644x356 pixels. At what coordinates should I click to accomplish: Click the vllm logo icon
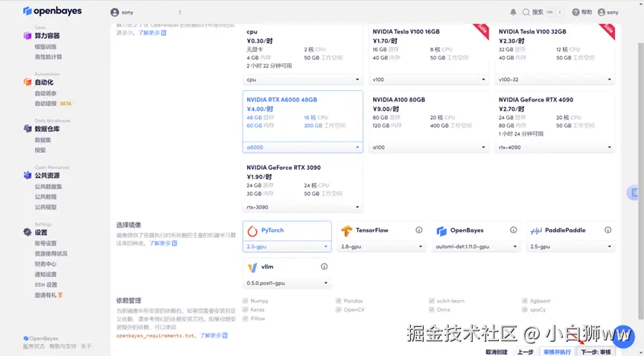coord(252,267)
